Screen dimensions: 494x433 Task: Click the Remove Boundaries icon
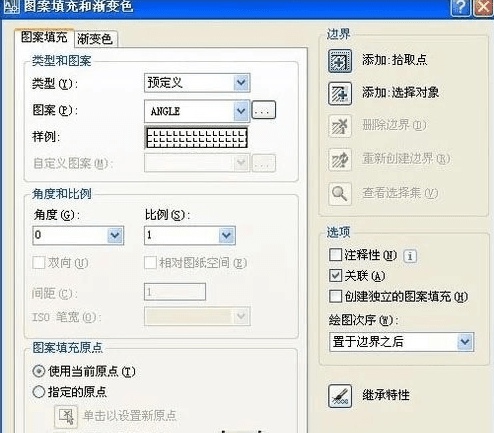pyautogui.click(x=340, y=126)
